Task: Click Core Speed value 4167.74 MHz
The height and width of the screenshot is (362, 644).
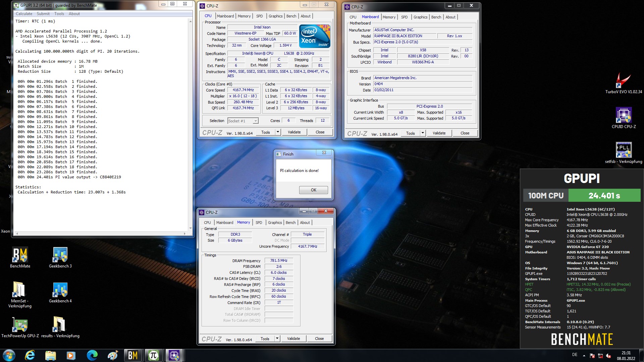Action: click(x=243, y=90)
